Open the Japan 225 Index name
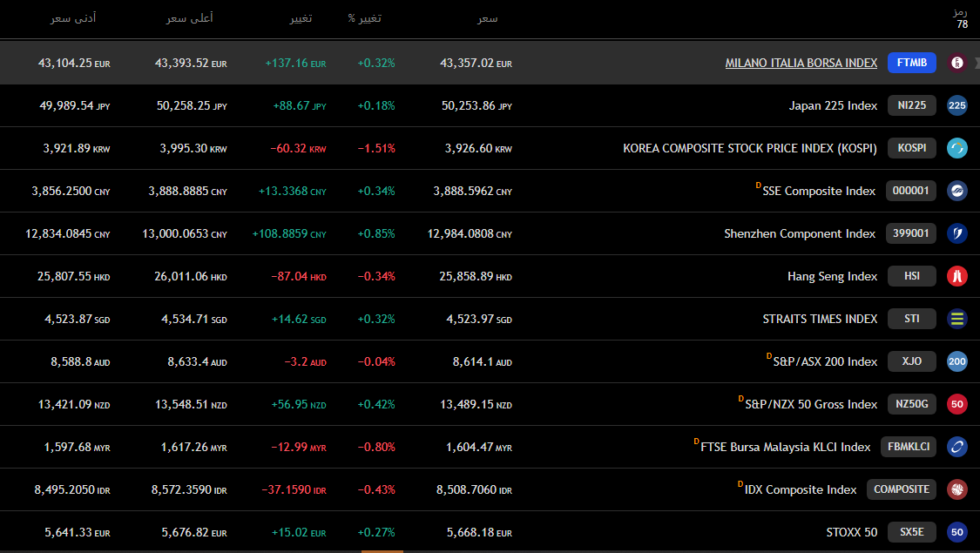 coord(833,105)
